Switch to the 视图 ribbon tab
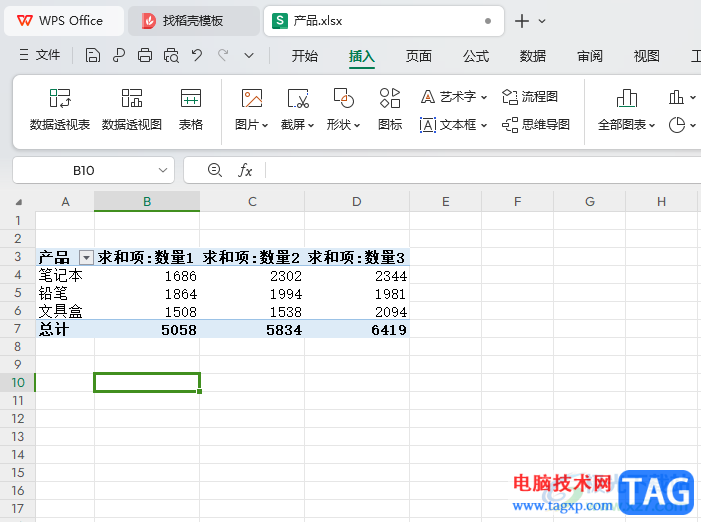 (646, 56)
